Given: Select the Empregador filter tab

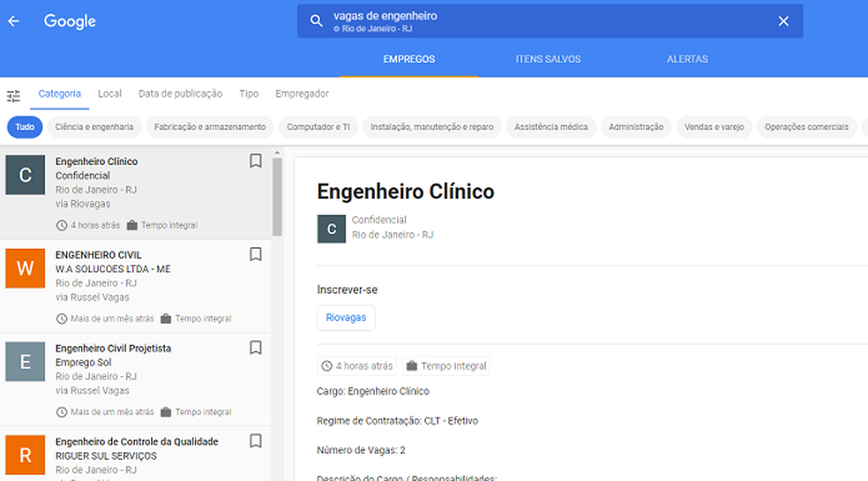Looking at the screenshot, I should point(303,94).
